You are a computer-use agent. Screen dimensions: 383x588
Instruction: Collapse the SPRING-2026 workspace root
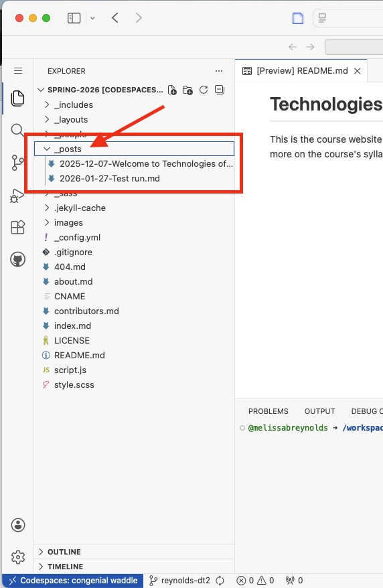click(x=100, y=90)
